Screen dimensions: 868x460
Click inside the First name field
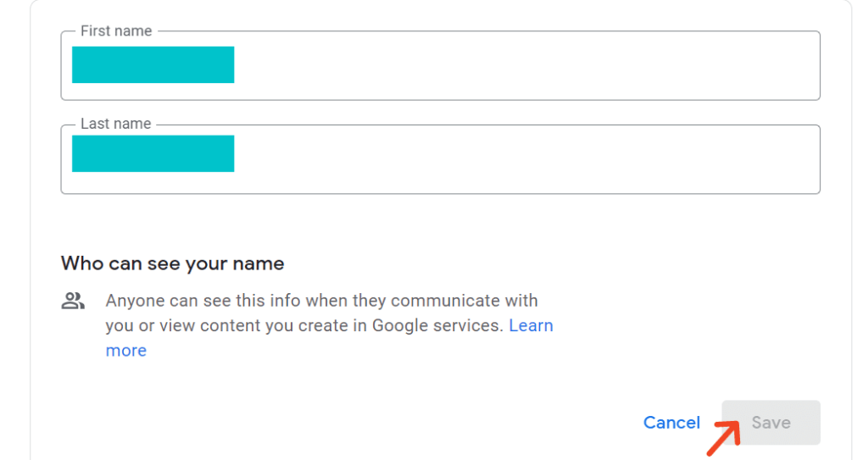pos(440,65)
